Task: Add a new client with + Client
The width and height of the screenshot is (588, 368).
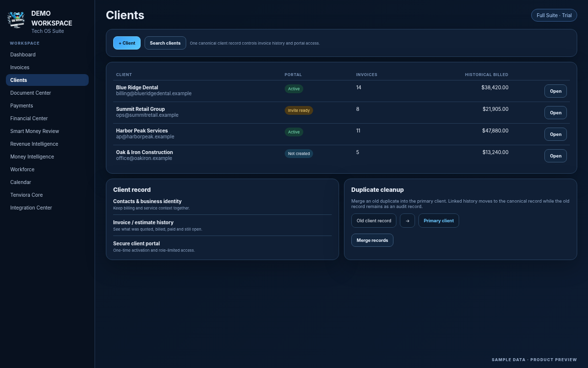Action: (x=127, y=43)
